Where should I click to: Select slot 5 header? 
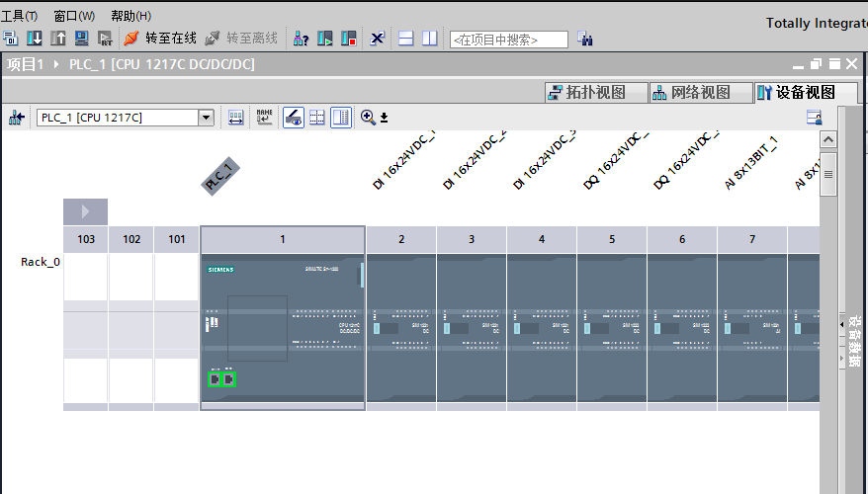[612, 239]
